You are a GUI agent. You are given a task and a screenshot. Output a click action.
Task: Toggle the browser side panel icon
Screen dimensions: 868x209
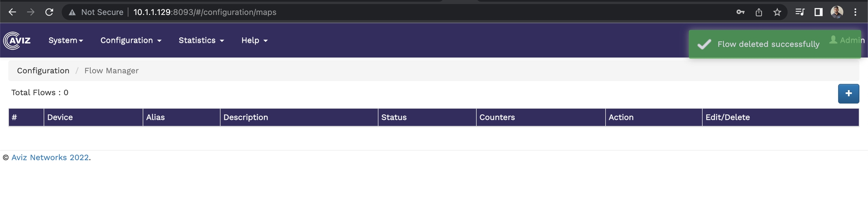tap(818, 12)
